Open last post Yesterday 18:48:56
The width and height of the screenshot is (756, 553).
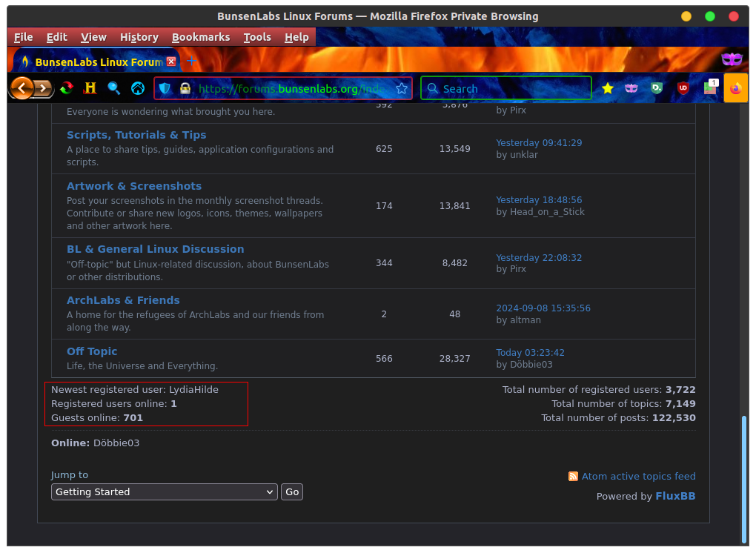[539, 199]
